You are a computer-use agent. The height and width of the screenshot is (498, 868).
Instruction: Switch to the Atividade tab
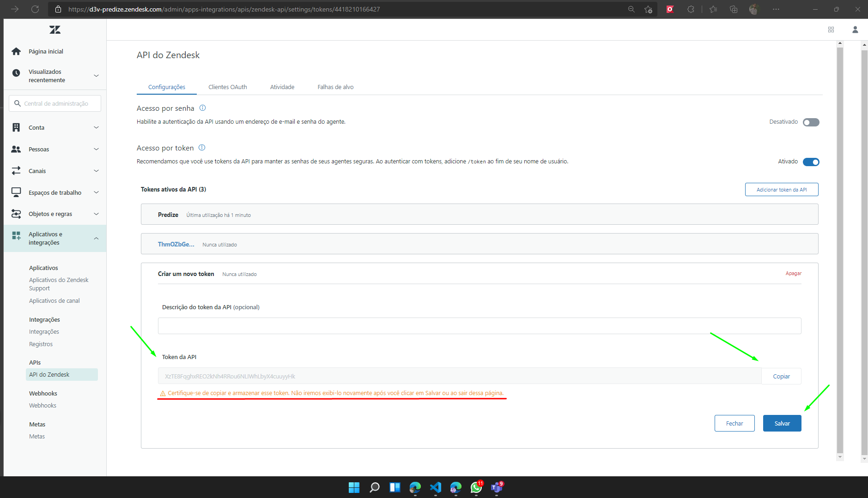tap(282, 87)
